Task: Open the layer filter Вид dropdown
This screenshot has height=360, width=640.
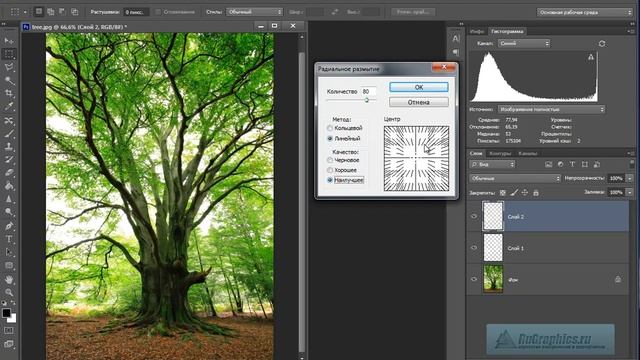Action: point(492,164)
